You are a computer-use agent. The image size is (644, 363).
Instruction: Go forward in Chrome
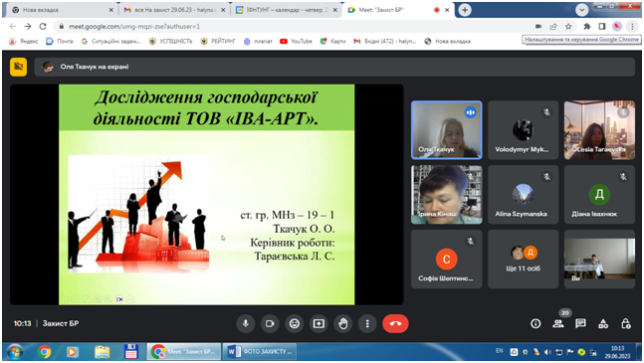tap(28, 26)
